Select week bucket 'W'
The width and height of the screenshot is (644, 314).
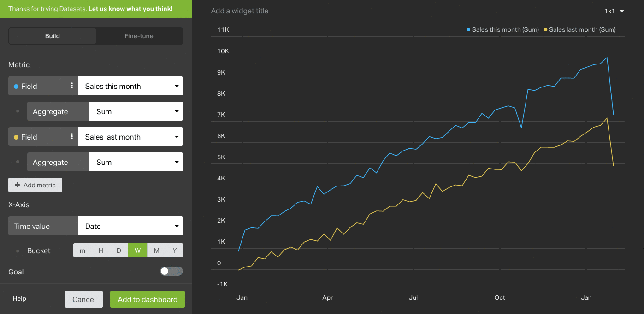click(138, 250)
